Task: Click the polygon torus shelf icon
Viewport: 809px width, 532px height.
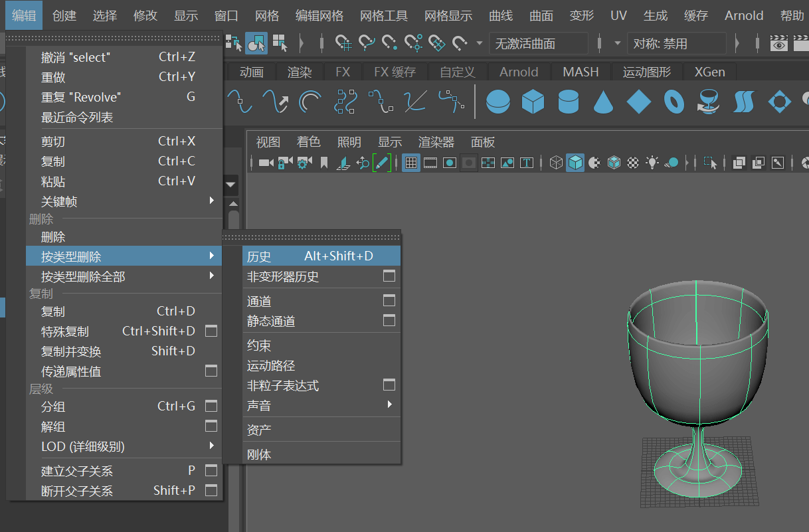Action: tap(674, 102)
